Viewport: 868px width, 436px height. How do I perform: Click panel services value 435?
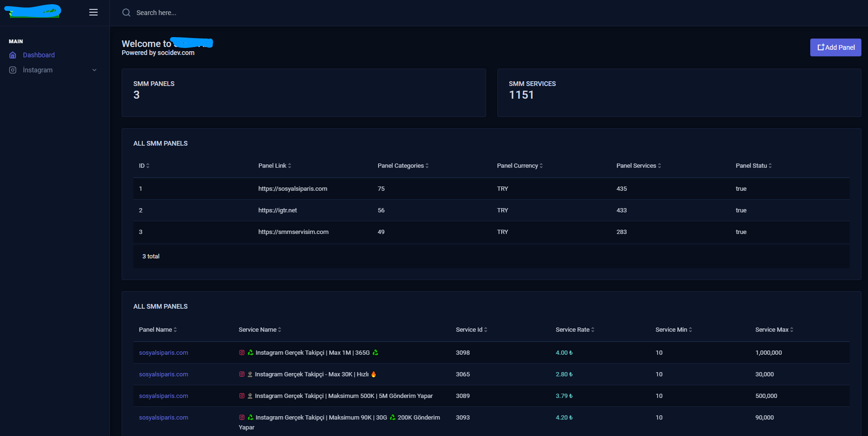621,188
